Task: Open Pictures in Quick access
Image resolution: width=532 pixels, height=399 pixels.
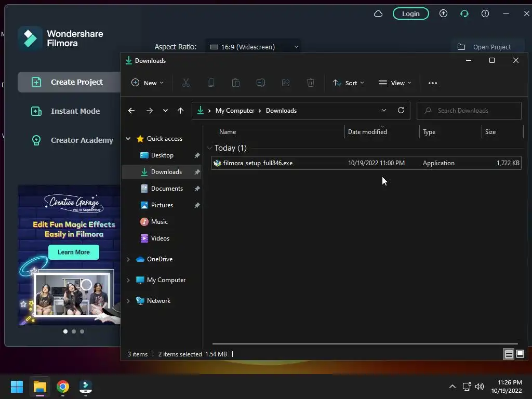Action: [x=162, y=205]
